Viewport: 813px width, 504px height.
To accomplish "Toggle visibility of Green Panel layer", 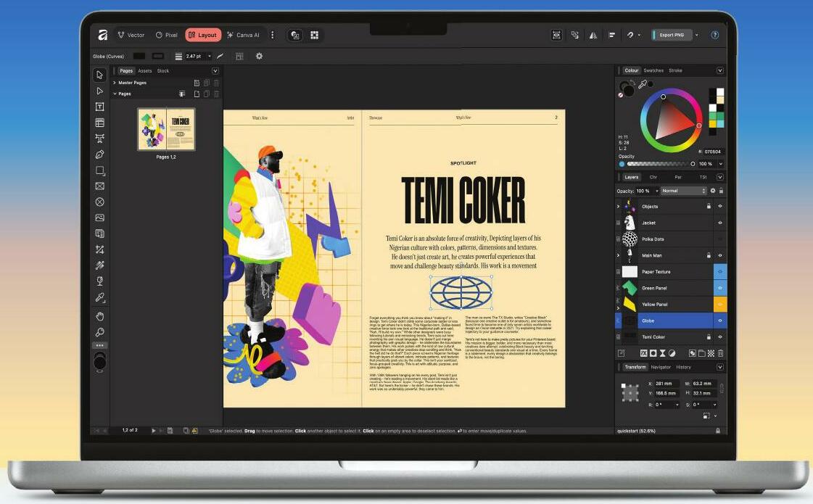I will point(720,288).
